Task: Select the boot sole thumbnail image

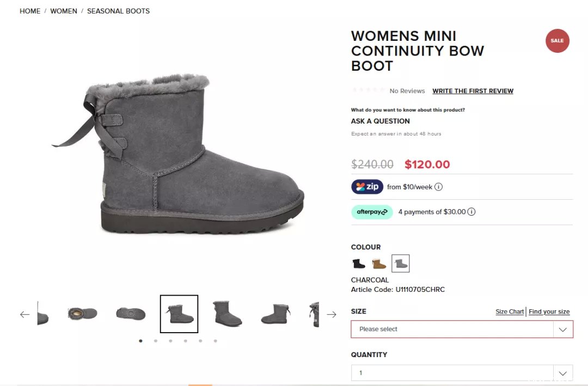Action: 131,314
